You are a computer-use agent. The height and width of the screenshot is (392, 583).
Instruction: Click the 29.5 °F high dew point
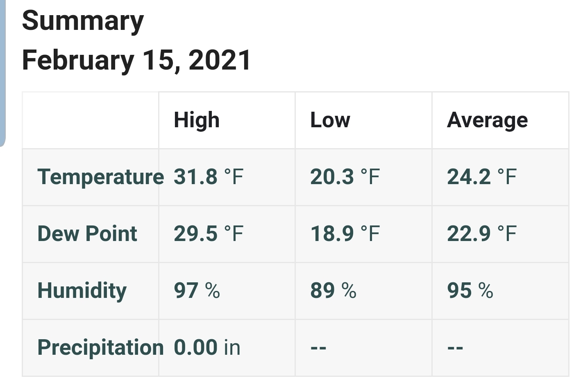pos(209,234)
